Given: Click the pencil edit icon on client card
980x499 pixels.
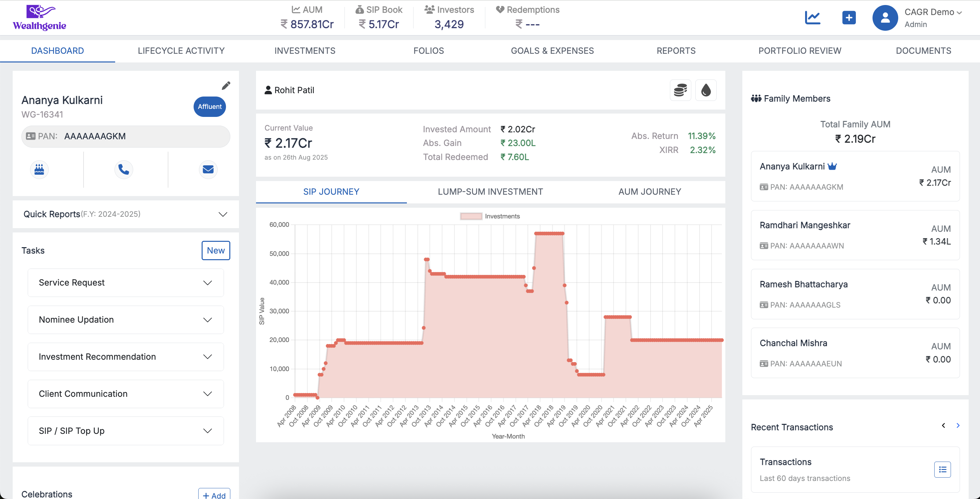Looking at the screenshot, I should pyautogui.click(x=226, y=86).
